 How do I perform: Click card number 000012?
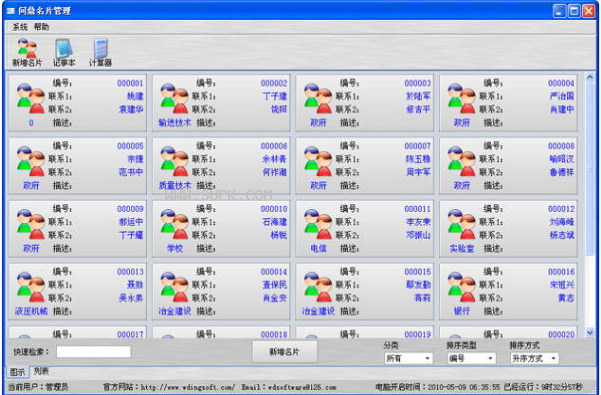(x=562, y=209)
